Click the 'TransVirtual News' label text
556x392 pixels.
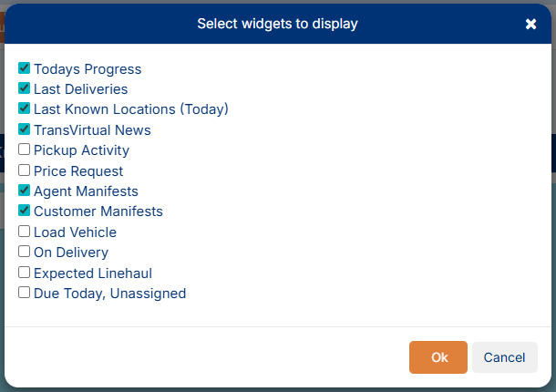pos(92,130)
